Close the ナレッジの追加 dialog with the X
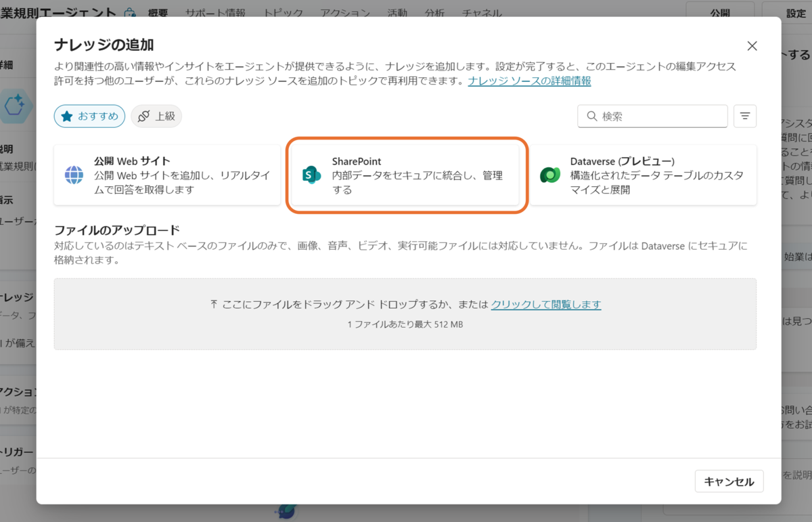Image resolution: width=812 pixels, height=522 pixels. click(752, 46)
